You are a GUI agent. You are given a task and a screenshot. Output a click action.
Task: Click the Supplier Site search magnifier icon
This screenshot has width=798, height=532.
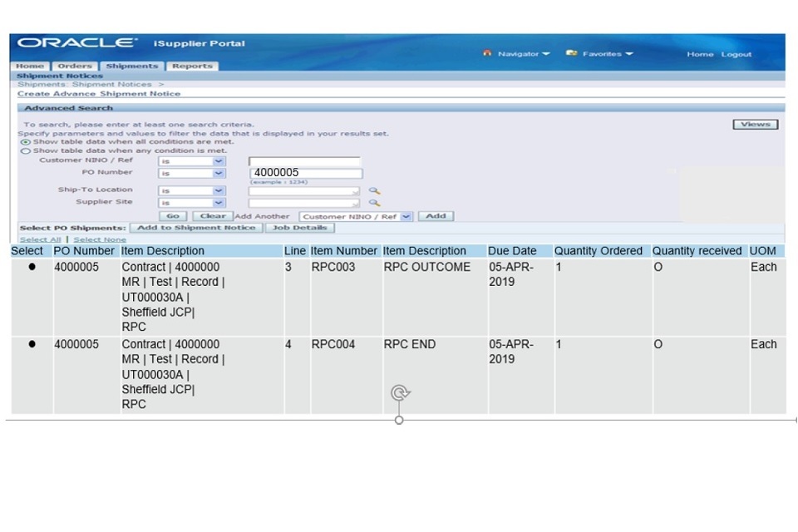click(x=374, y=203)
